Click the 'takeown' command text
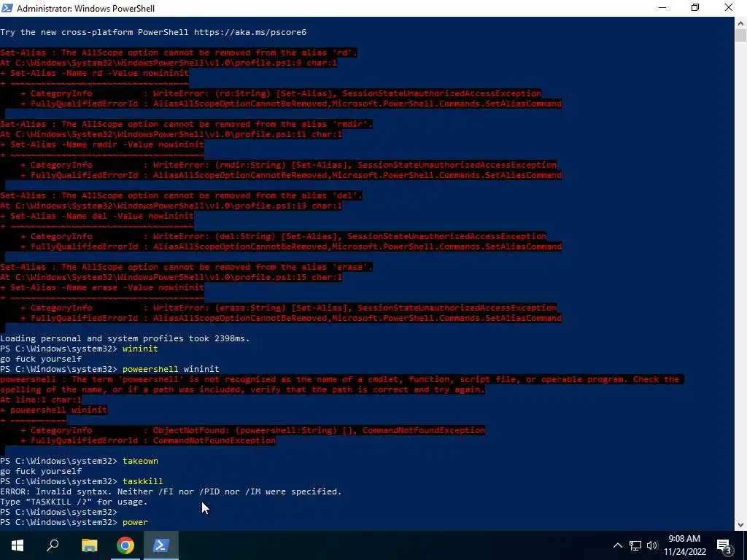This screenshot has height=560, width=747. [140, 461]
